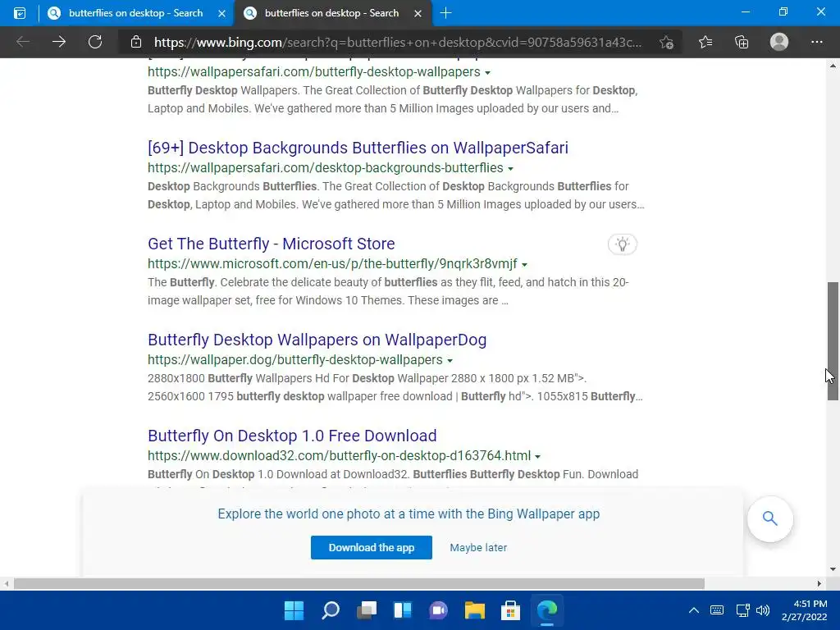Open Collections panel
Screen dimensions: 840x630
[x=742, y=42]
